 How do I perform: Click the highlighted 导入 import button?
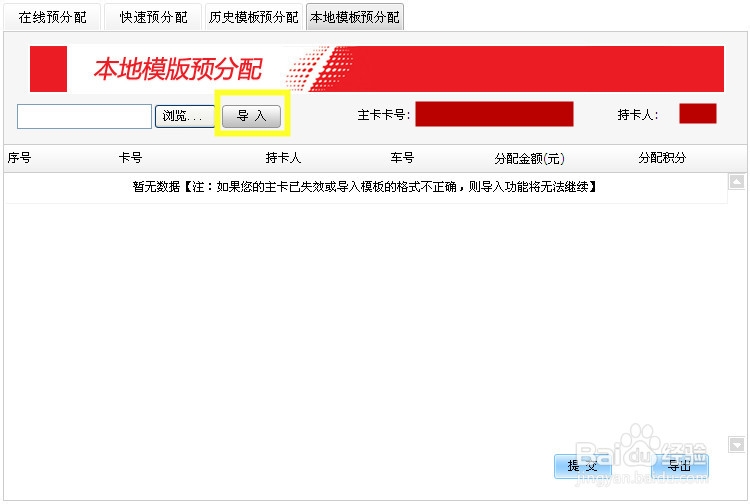pyautogui.click(x=252, y=116)
